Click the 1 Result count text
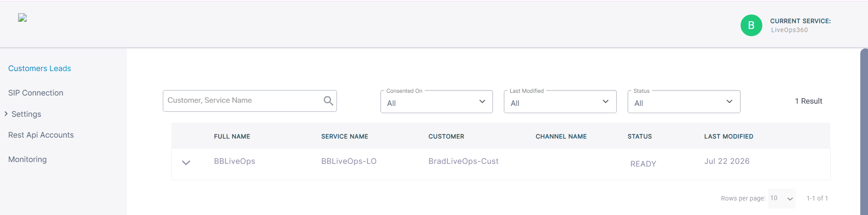This screenshot has height=215, width=868. (x=808, y=101)
